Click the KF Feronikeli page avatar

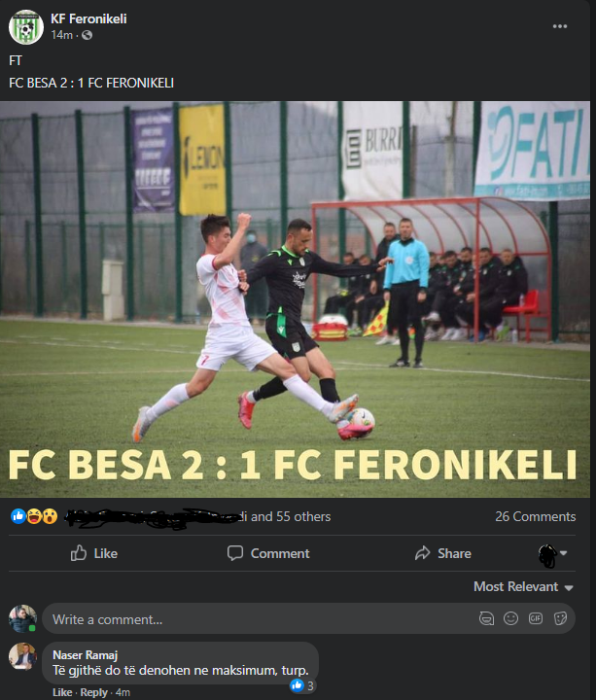pos(26,27)
